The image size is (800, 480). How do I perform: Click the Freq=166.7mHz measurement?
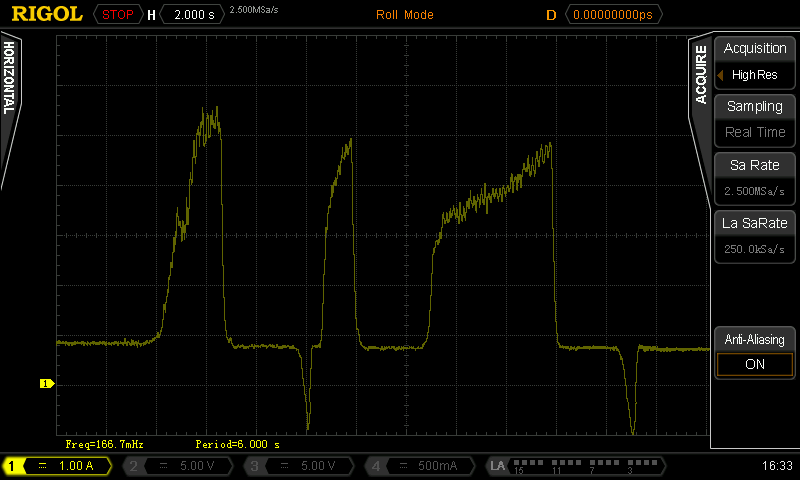coord(105,444)
